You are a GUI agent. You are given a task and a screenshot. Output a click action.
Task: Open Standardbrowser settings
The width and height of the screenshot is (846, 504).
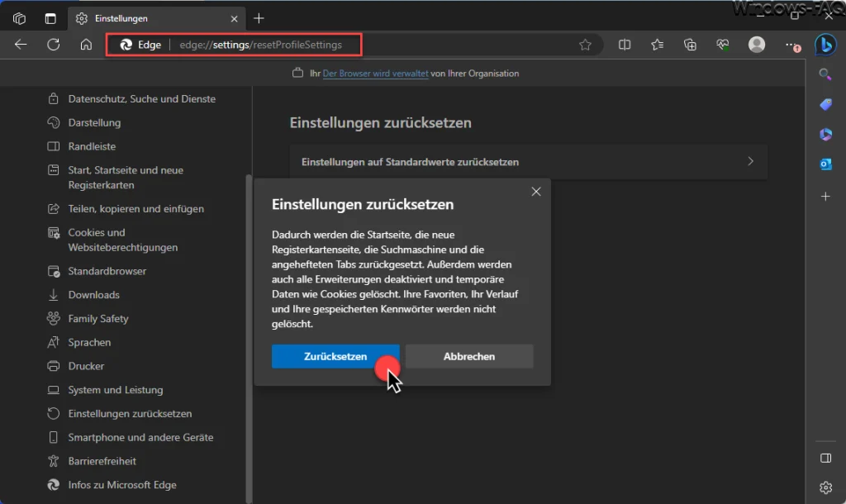point(107,272)
